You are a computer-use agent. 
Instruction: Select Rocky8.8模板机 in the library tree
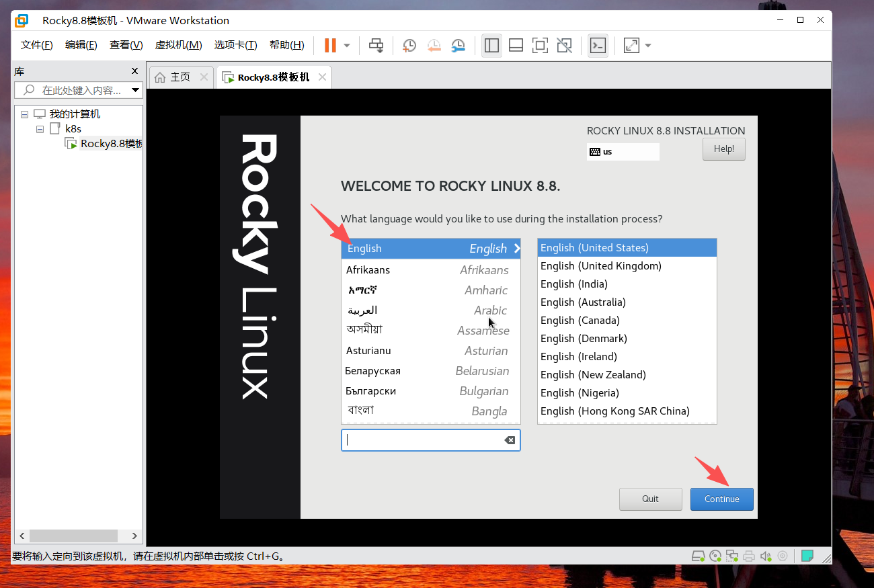click(111, 144)
